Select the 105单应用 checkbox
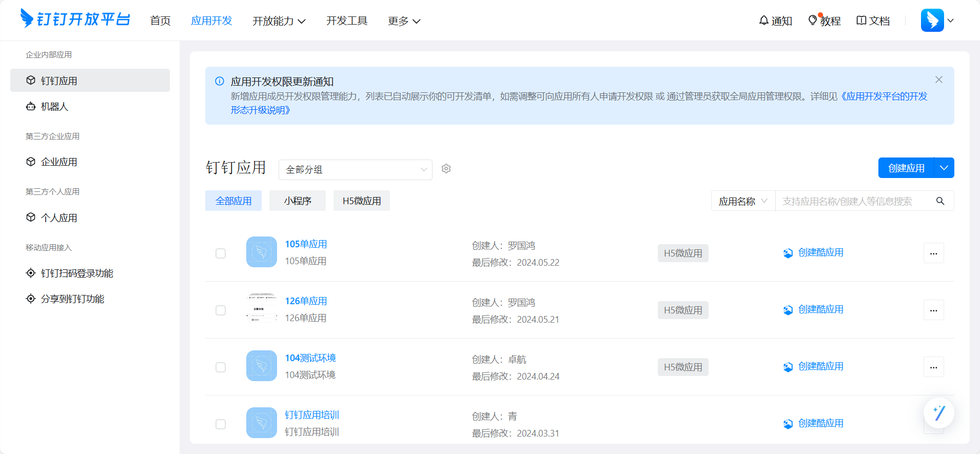This screenshot has height=454, width=980. [221, 253]
